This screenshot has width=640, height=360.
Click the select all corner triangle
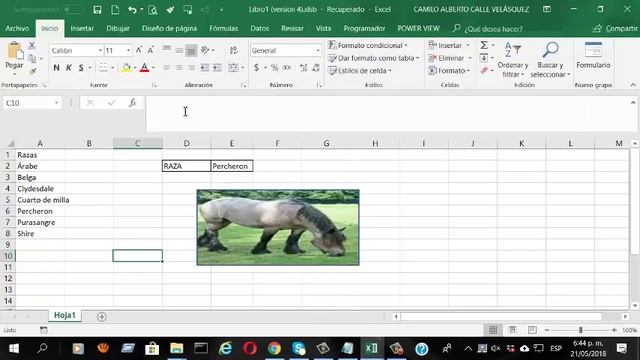(11, 143)
